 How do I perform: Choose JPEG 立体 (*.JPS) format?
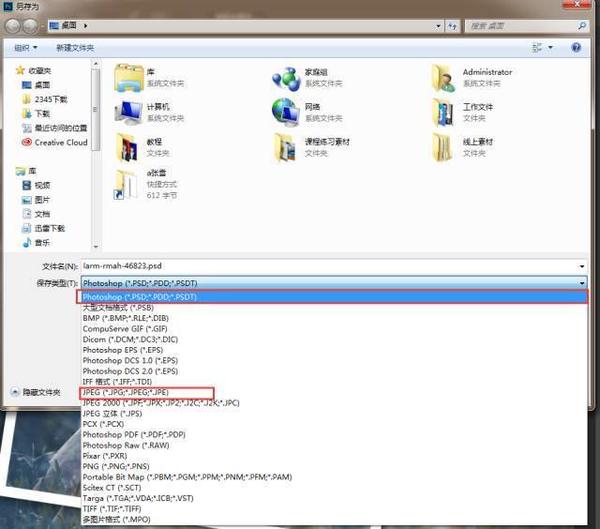[x=334, y=413]
